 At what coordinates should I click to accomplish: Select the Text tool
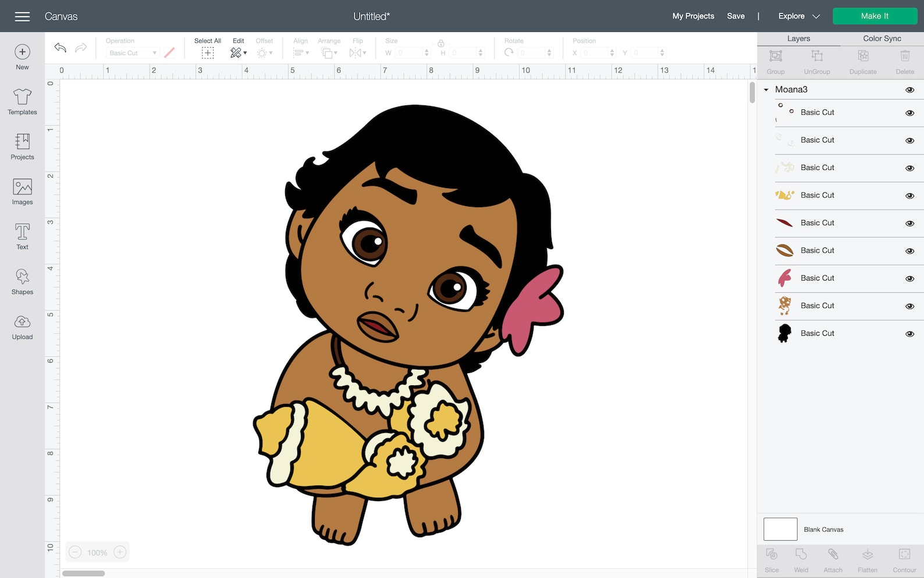(22, 236)
